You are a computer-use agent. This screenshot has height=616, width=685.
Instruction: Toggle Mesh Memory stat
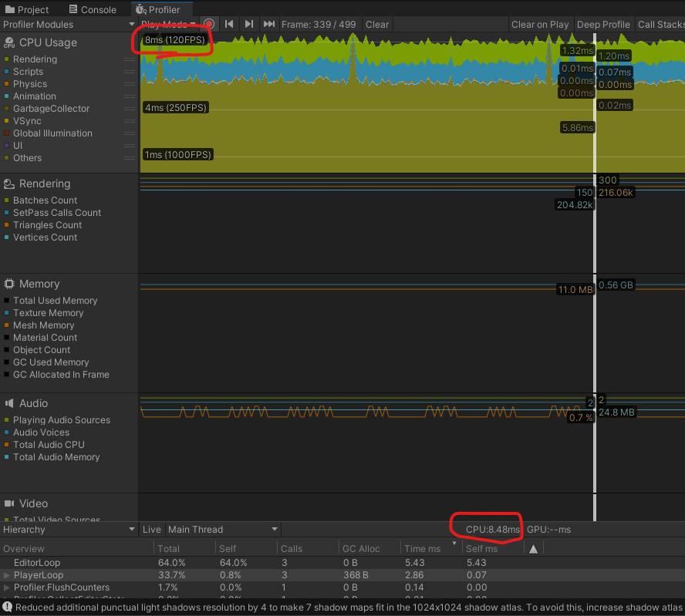[6, 325]
